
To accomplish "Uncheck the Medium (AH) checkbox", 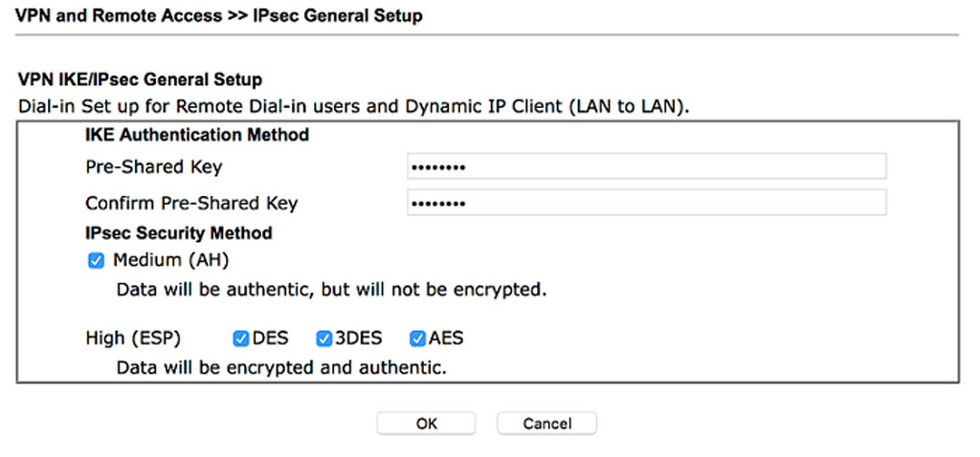I will 96,260.
